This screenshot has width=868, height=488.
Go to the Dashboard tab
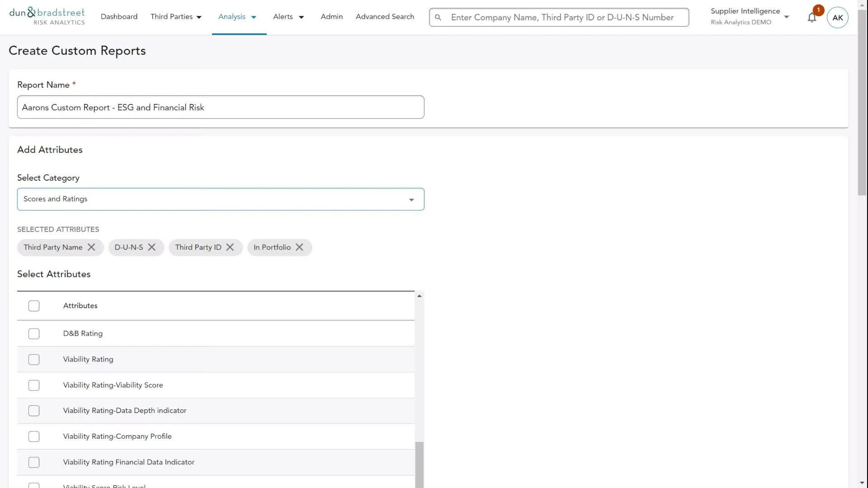tap(119, 17)
